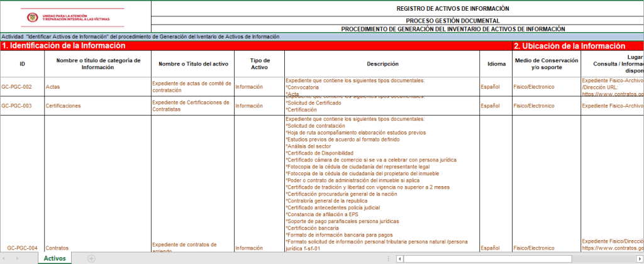Select '2. Ubicación de la Información' header
Screen dimensions: 644x264
578,46
